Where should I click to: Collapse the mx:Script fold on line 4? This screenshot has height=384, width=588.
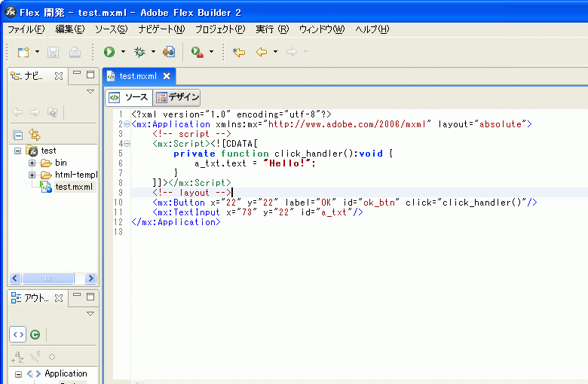point(127,144)
